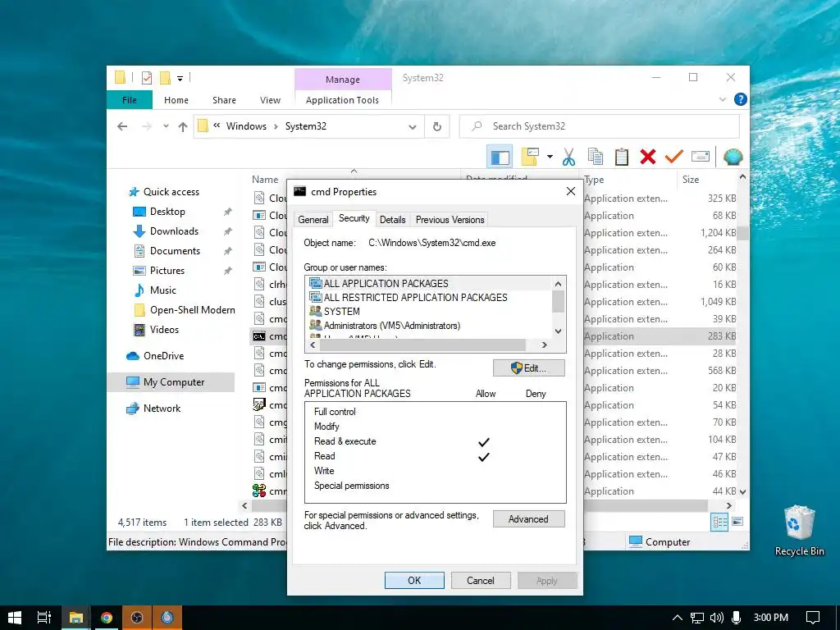Open the File ribbon tab
Screen dimensions: 840x630
pos(129,99)
